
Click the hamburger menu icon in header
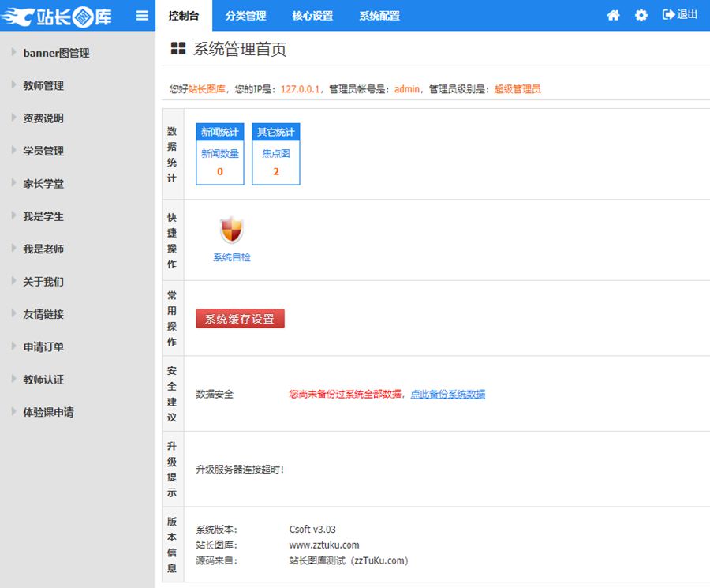click(142, 16)
